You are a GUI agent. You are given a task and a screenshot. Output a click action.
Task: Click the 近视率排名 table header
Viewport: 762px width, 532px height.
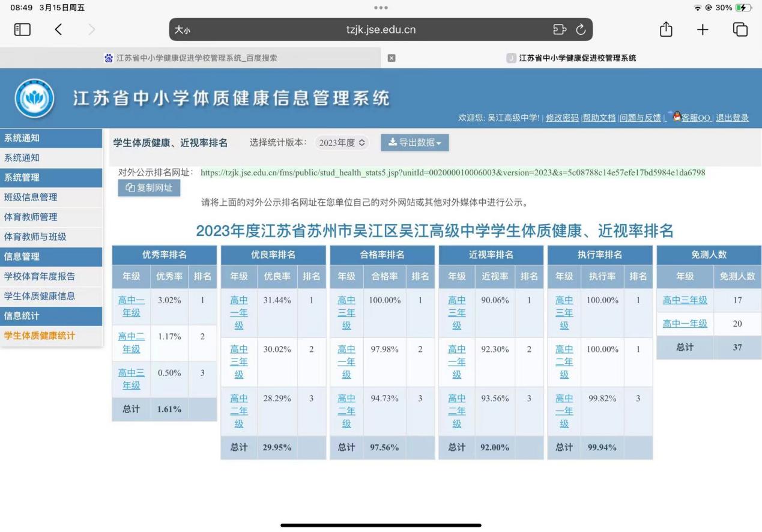[x=491, y=255]
